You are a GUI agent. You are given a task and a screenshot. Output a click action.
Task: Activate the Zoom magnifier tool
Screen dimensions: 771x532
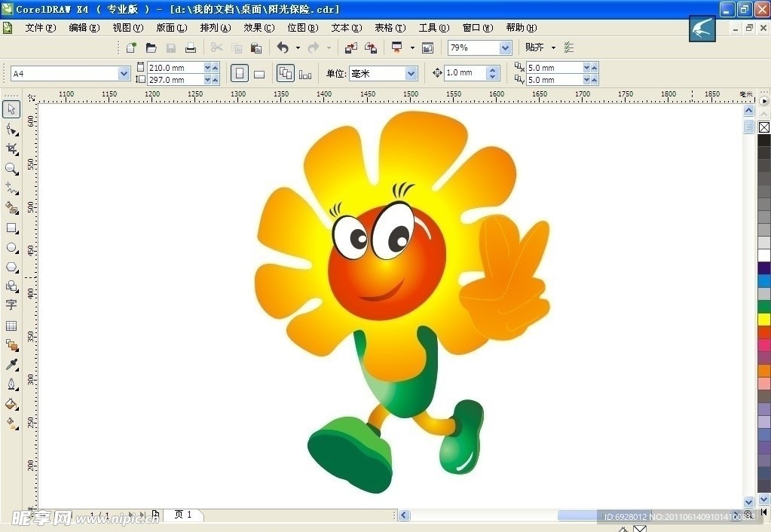(x=11, y=169)
